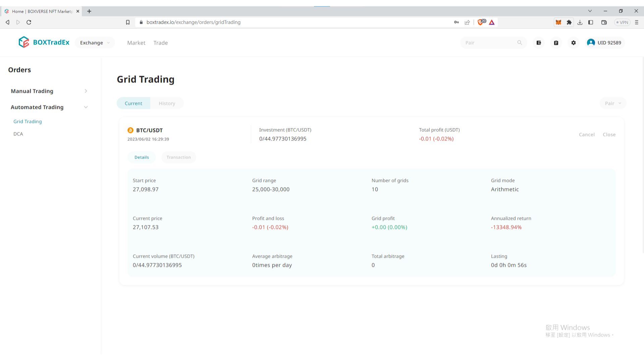The image size is (644, 362).
Task: Switch to the Transaction tab
Action: point(178,157)
